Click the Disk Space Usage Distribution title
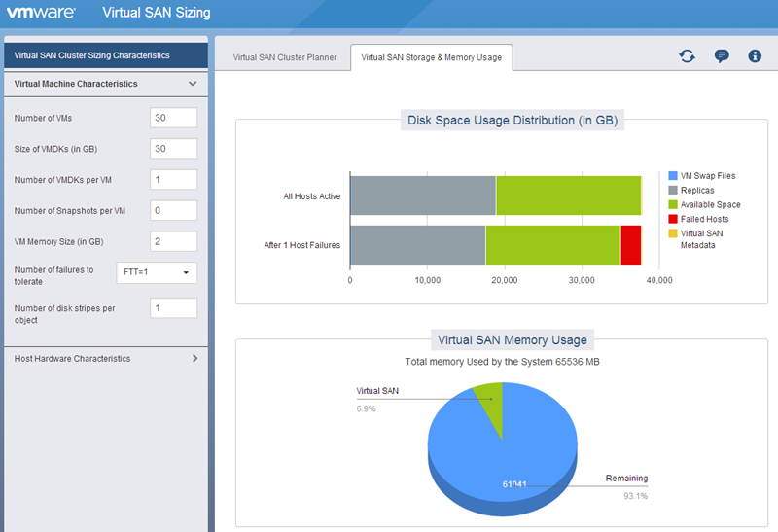Viewport: 778px width, 532px height. [513, 120]
